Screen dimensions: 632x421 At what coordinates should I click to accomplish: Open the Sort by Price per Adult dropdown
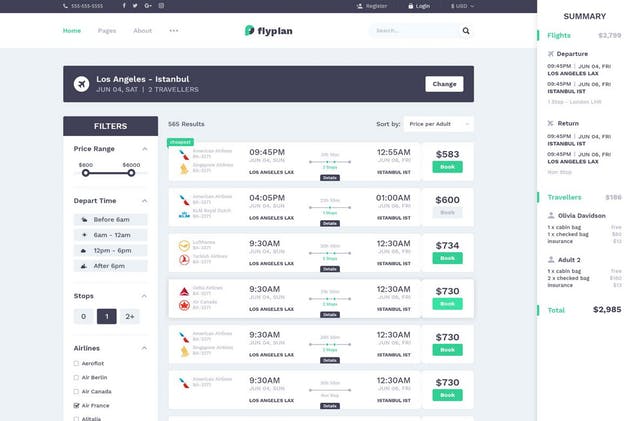[x=439, y=124]
